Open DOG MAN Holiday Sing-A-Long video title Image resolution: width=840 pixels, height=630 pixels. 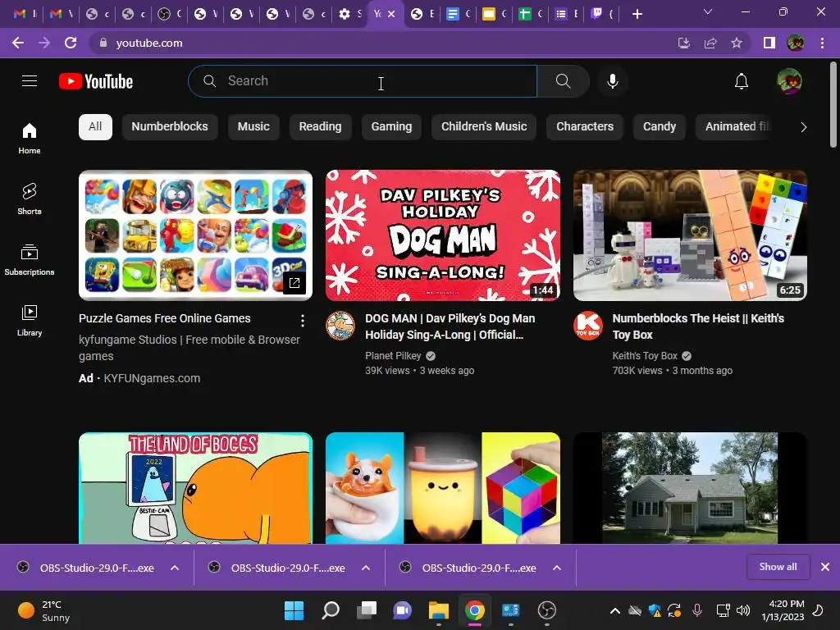pyautogui.click(x=450, y=326)
